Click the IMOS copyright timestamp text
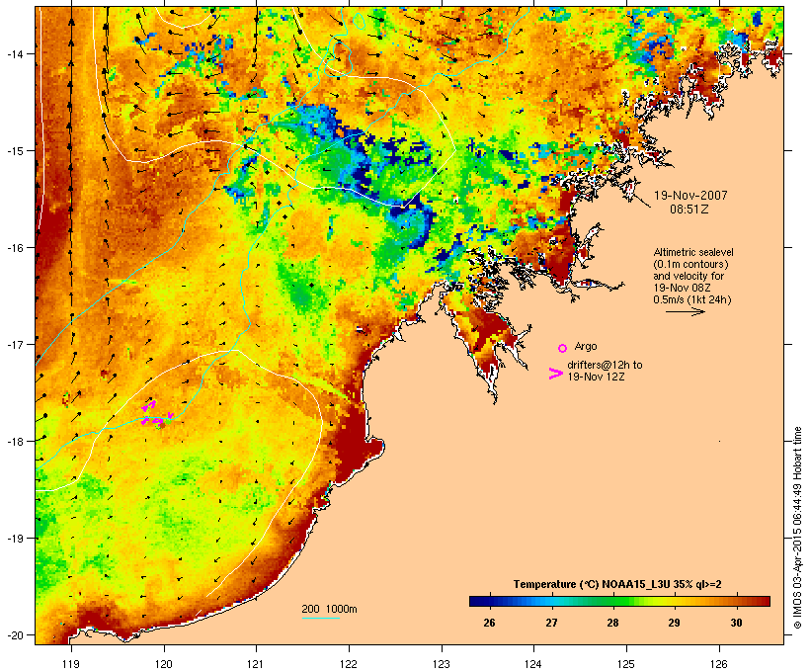 tap(797, 528)
